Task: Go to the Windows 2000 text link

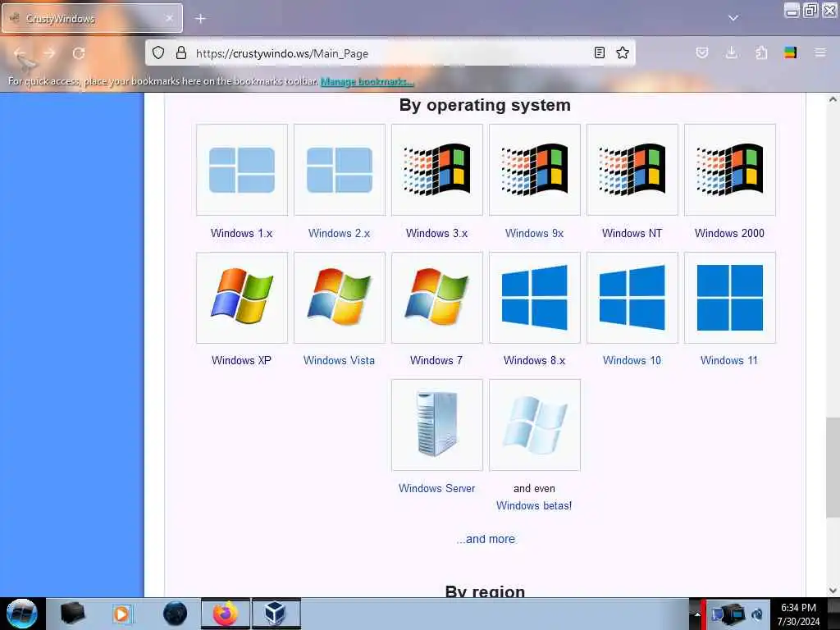Action: (x=729, y=233)
